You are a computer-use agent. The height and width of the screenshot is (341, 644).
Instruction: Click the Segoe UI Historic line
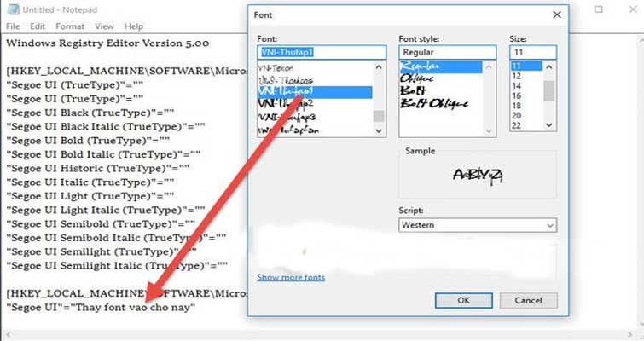tap(98, 168)
